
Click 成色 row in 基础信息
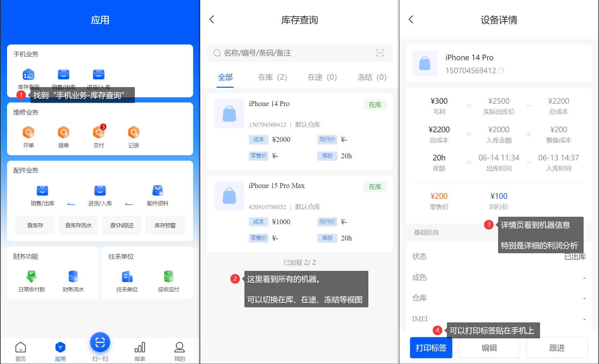(499, 277)
